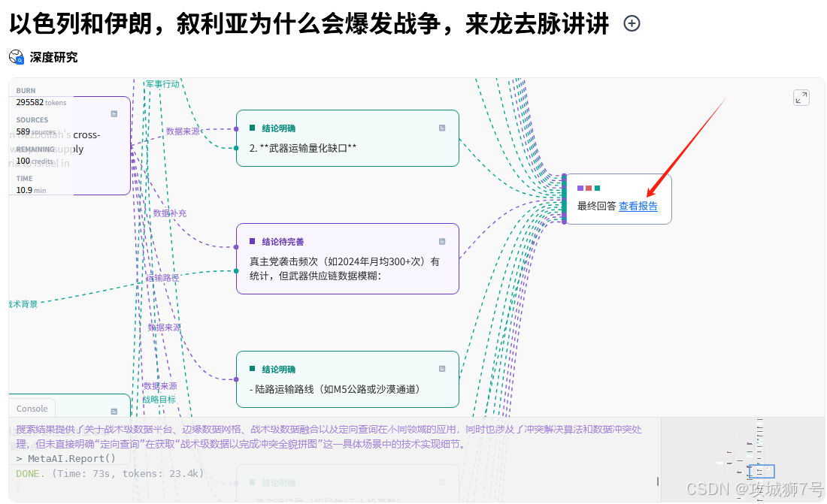Click the 深度研究 globe icon
Image resolution: width=827 pixels, height=504 pixels.
coord(17,57)
